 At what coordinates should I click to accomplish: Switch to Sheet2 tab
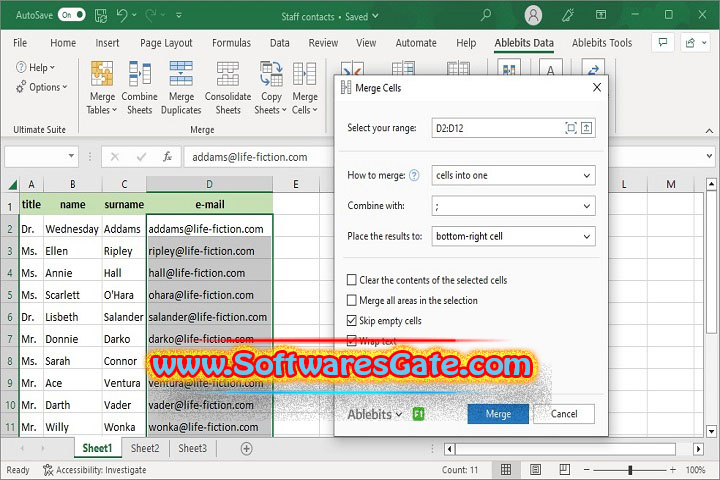pos(145,448)
